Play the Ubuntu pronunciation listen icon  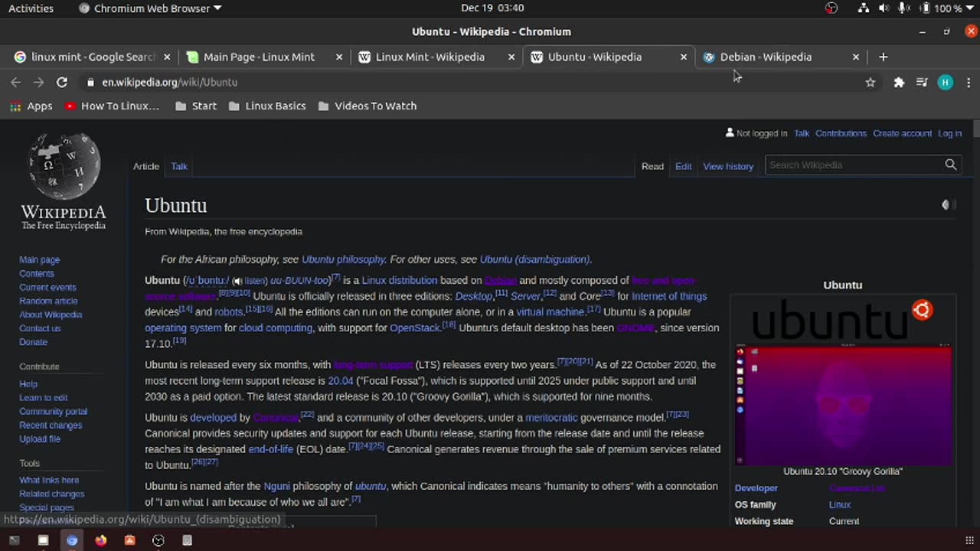(x=237, y=281)
